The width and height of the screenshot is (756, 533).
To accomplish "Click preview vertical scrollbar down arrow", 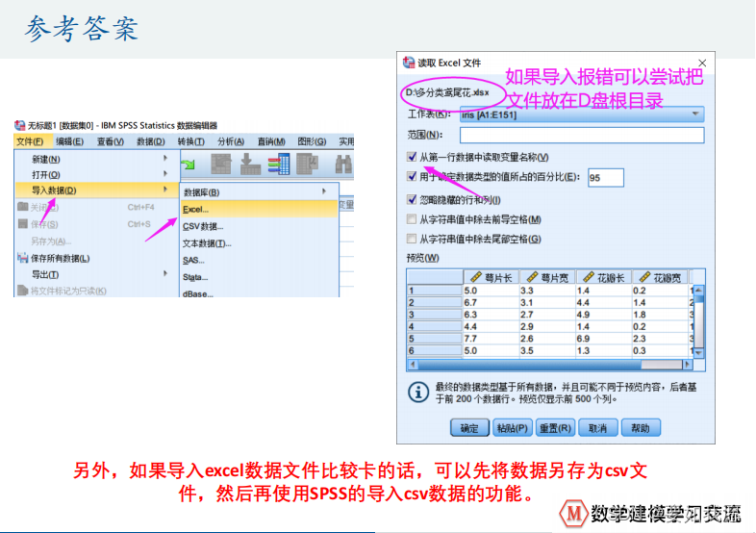I will (x=698, y=353).
